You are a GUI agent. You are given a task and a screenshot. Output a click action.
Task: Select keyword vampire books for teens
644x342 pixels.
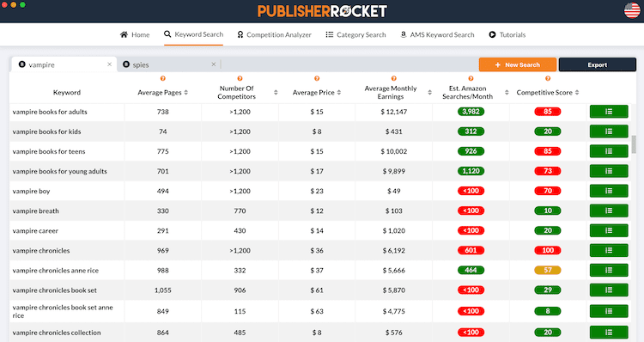tap(49, 151)
